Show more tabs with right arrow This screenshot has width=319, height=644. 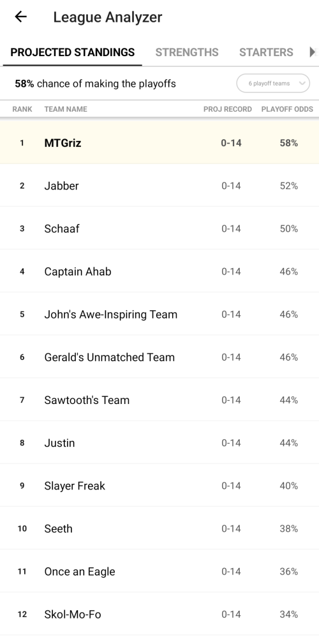(x=313, y=52)
